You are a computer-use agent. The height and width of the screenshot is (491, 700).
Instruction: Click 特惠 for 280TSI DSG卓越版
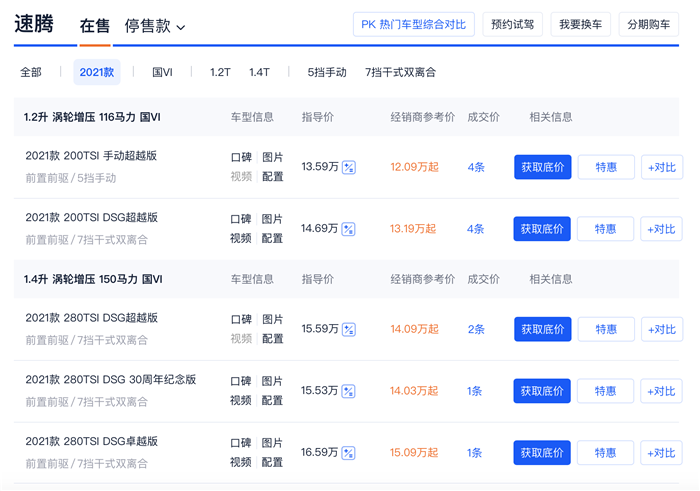pos(605,453)
